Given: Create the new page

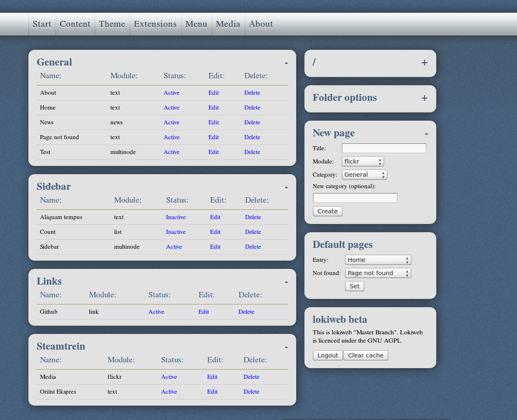Looking at the screenshot, I should 328,211.
